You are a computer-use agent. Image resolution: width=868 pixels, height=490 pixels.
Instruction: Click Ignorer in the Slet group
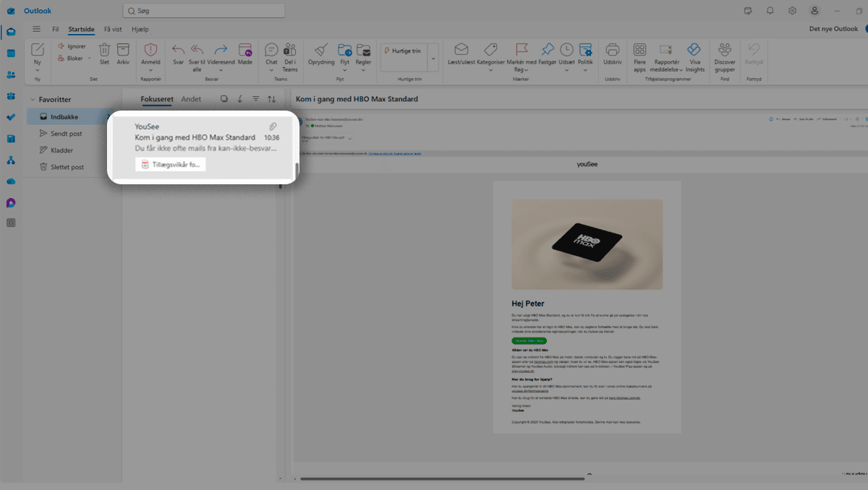pyautogui.click(x=72, y=46)
